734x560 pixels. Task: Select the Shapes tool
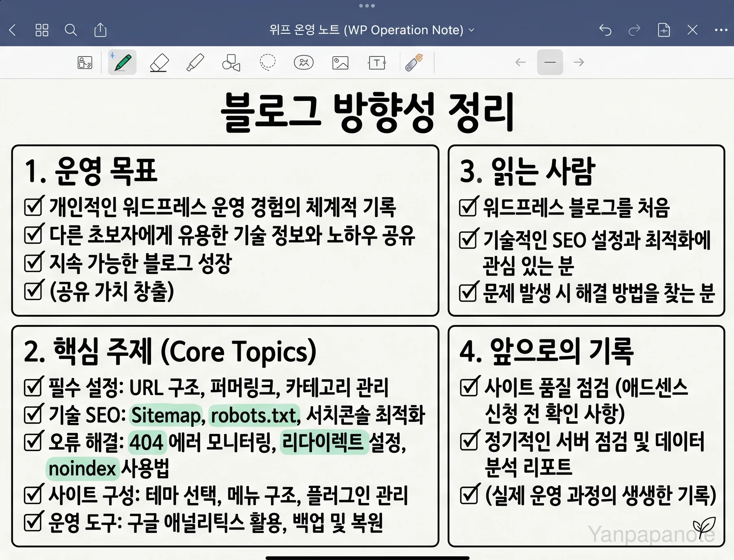[x=231, y=63]
